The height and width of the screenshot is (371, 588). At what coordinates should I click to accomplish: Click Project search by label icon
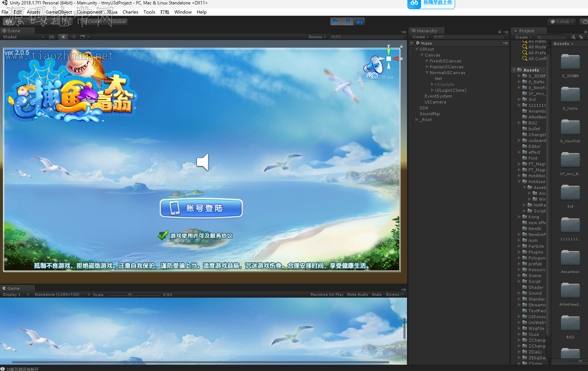[581, 37]
